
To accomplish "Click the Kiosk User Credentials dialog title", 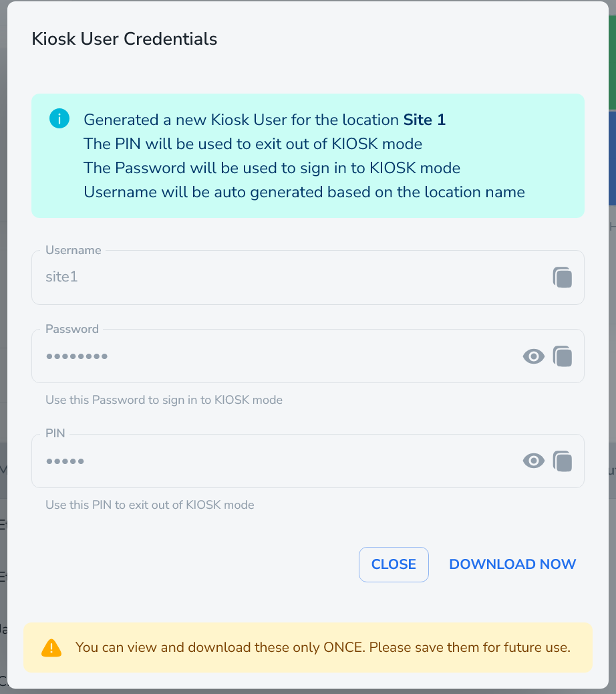I will [x=124, y=39].
